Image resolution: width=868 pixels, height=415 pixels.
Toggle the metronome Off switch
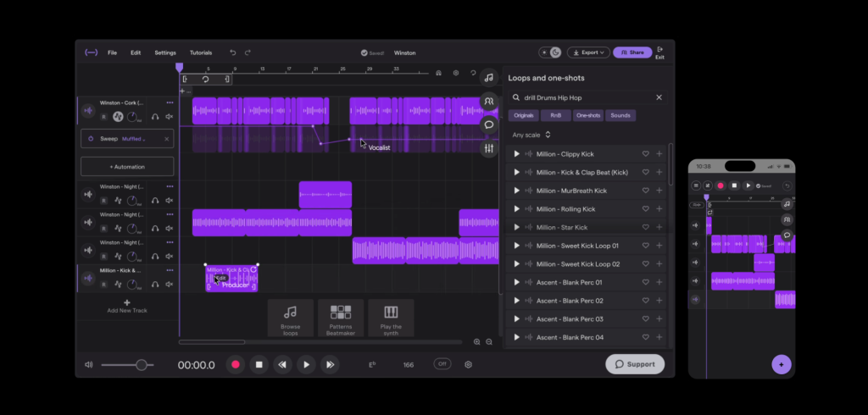coord(442,364)
